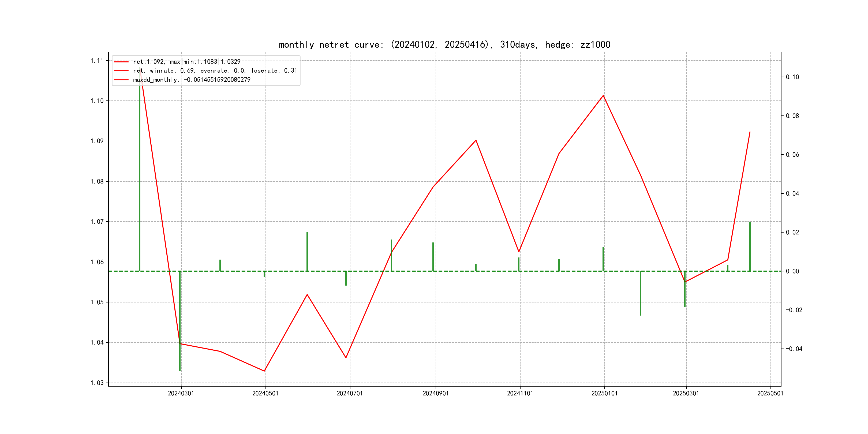Click red line peak near 20250101
Viewport: 868px width, 434px height.
[603, 96]
